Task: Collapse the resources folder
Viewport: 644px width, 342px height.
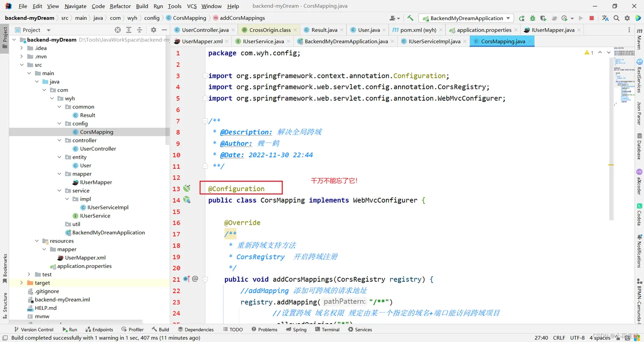Action: 36,241
